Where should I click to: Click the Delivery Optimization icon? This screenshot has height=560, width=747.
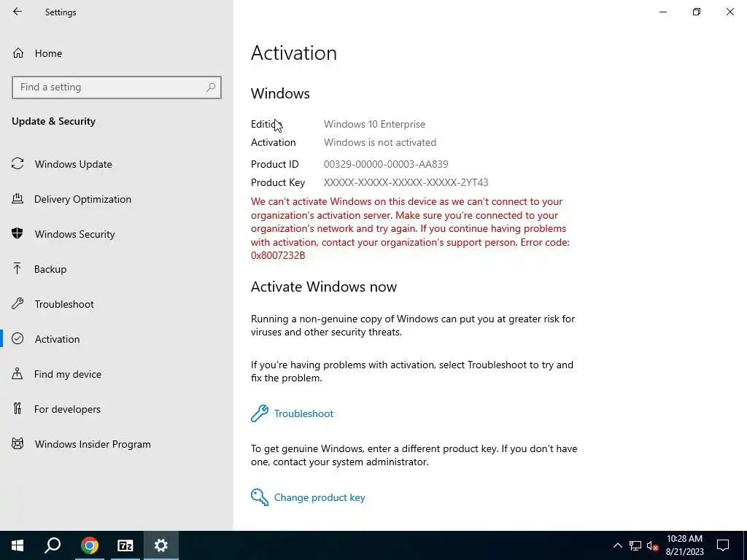(18, 198)
